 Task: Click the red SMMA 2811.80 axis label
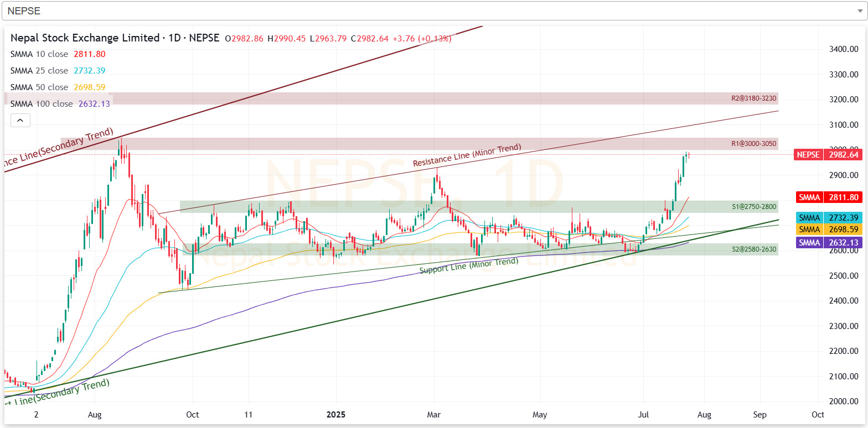click(x=829, y=197)
